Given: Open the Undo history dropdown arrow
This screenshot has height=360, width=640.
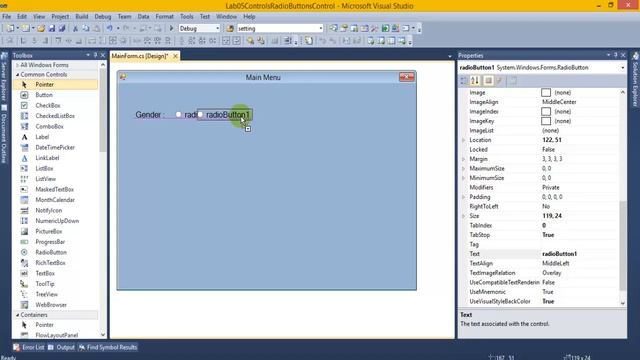Looking at the screenshot, I should (118, 29).
